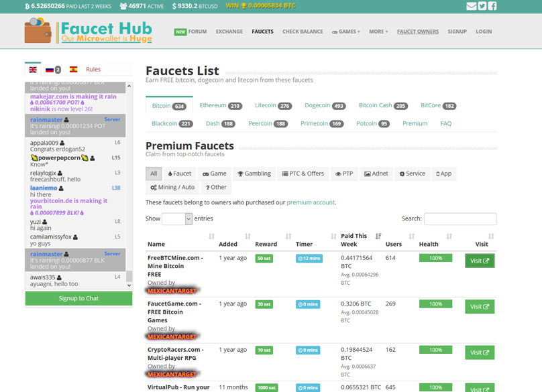Screen dimensions: 542x392
Task: Expand the MORE + menu
Action: [x=378, y=31]
